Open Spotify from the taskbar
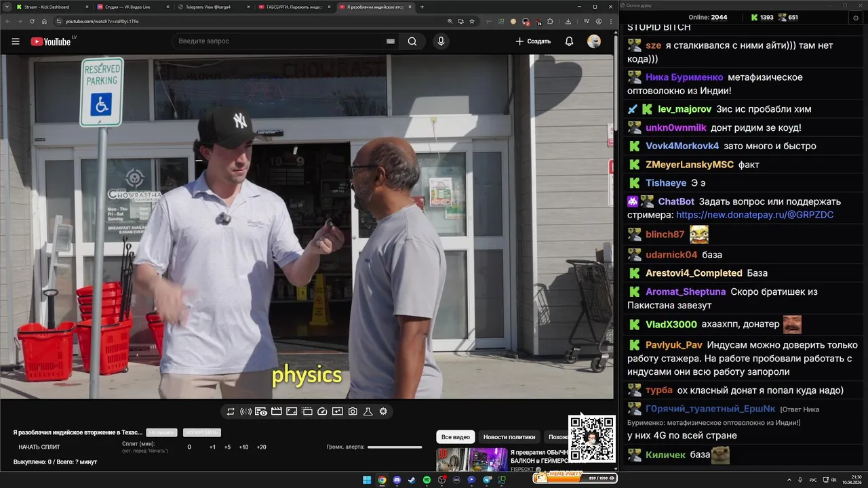This screenshot has width=868, height=488. coord(427,480)
